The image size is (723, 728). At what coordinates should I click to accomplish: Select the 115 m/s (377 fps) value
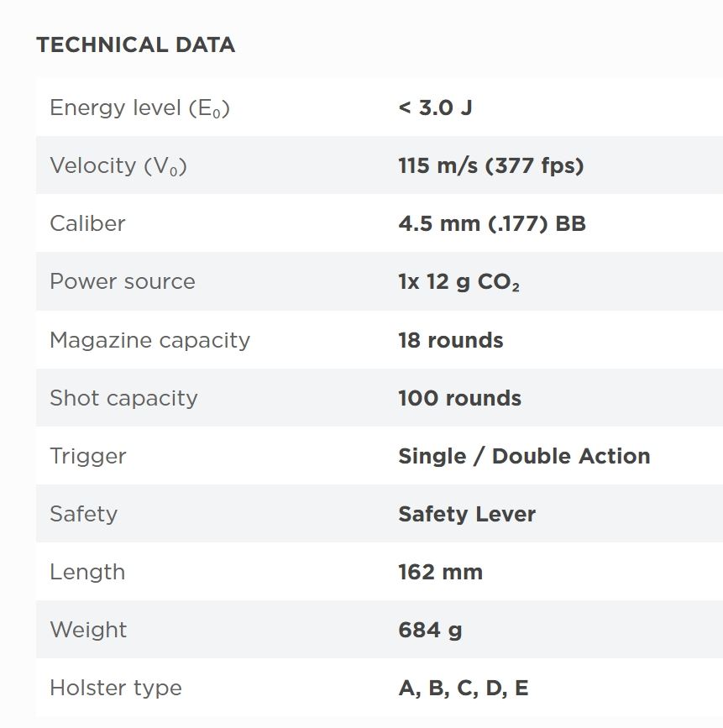(490, 165)
